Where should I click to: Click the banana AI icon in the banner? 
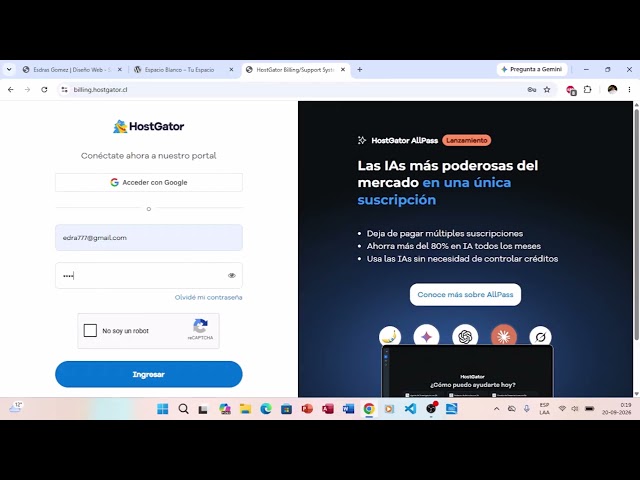point(390,336)
